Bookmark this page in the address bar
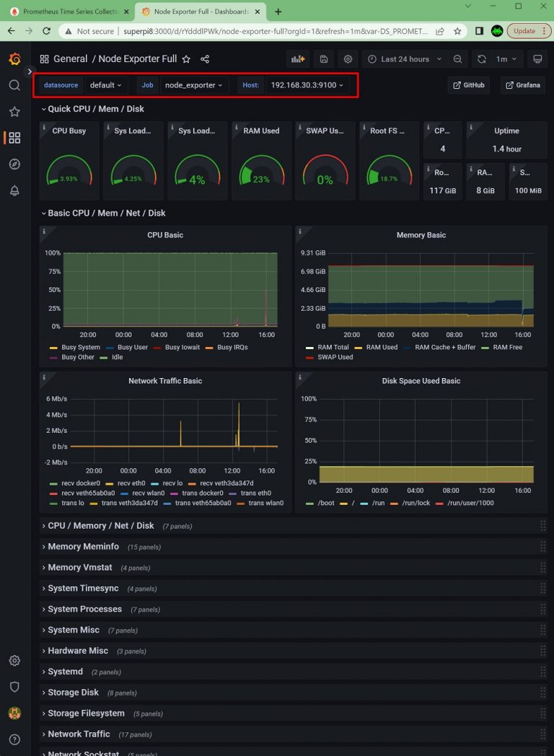The image size is (554, 756). pyautogui.click(x=457, y=31)
